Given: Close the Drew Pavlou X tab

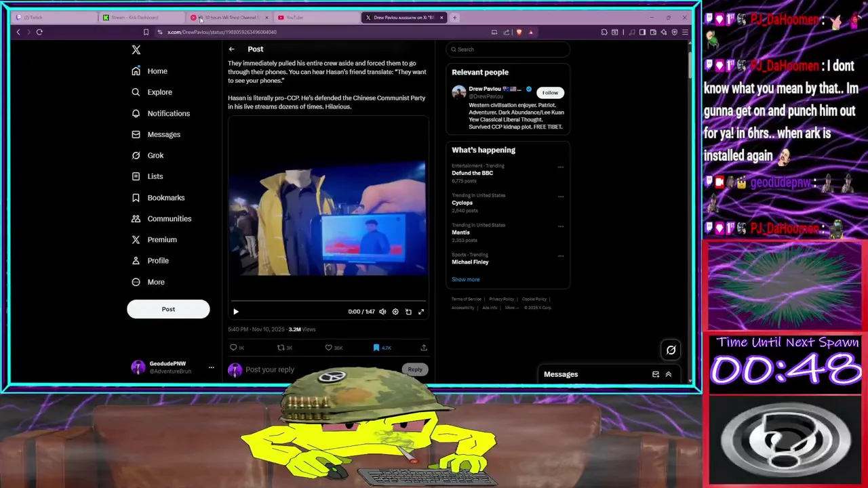Looking at the screenshot, I should [441, 18].
